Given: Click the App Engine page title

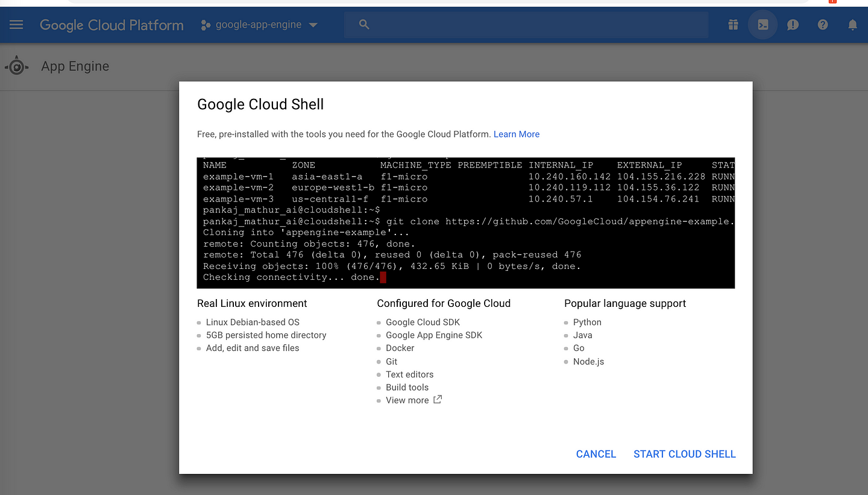Looking at the screenshot, I should 75,66.
